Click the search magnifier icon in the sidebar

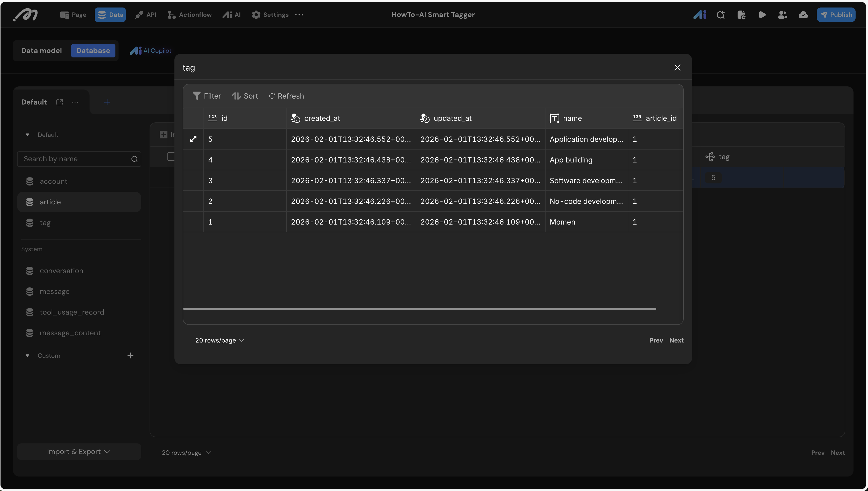(x=134, y=159)
